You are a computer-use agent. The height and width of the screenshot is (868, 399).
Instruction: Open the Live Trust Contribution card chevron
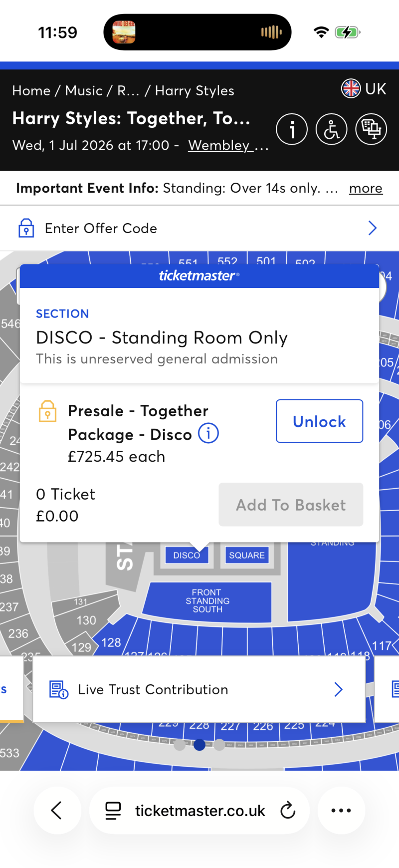(x=339, y=689)
